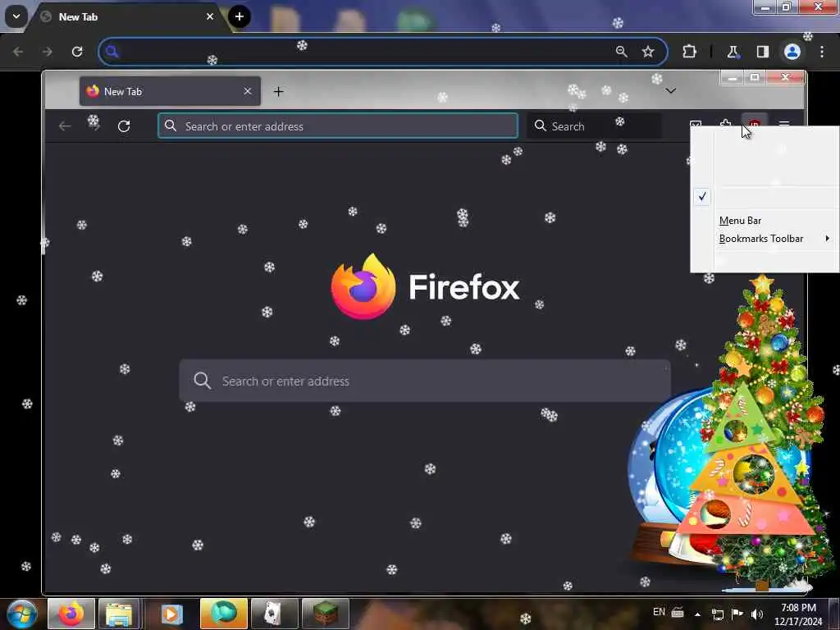
Task: Click the EN language indicator
Action: click(659, 612)
